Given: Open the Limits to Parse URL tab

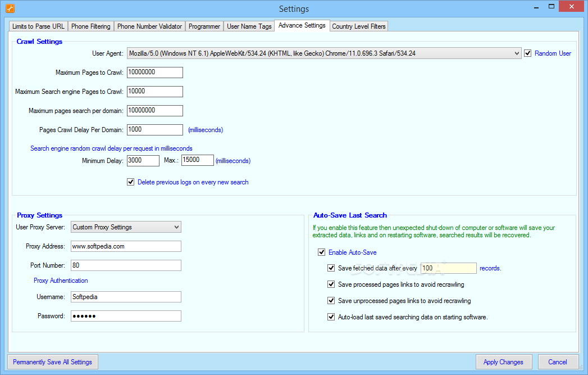Looking at the screenshot, I should (38, 26).
